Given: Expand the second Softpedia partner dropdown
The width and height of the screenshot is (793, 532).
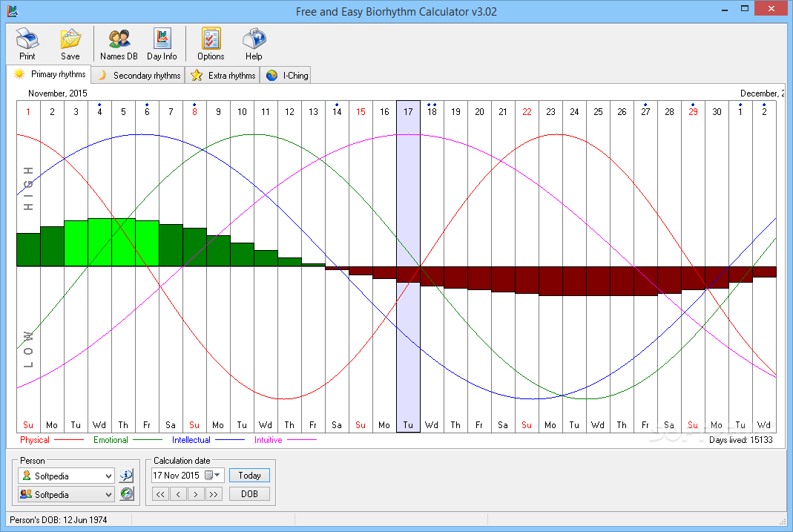Looking at the screenshot, I should click(x=108, y=495).
